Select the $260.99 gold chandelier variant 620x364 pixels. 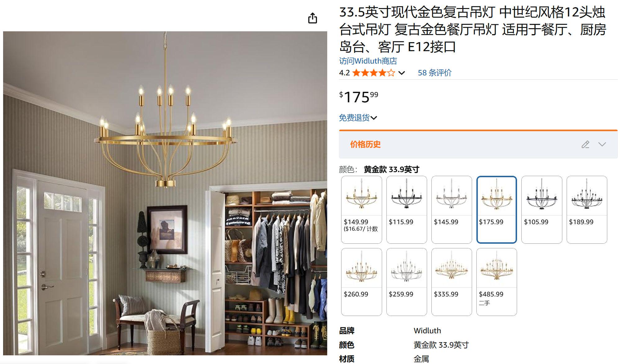tap(361, 282)
